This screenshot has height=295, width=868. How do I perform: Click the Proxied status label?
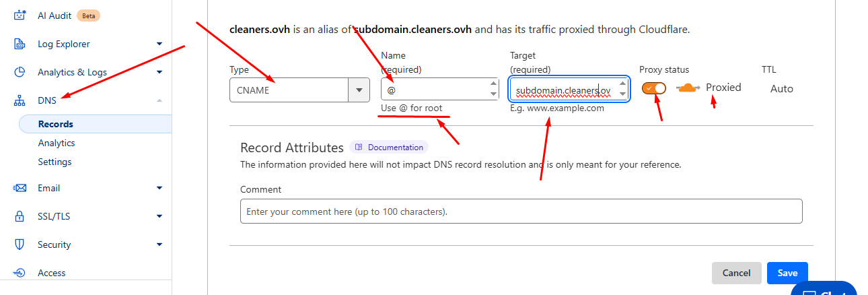pos(723,88)
